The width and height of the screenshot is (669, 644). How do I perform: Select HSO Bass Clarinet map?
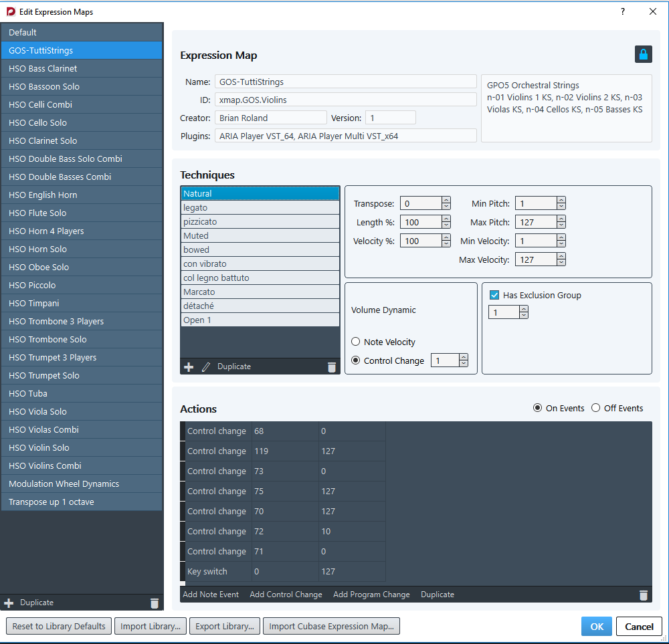82,68
